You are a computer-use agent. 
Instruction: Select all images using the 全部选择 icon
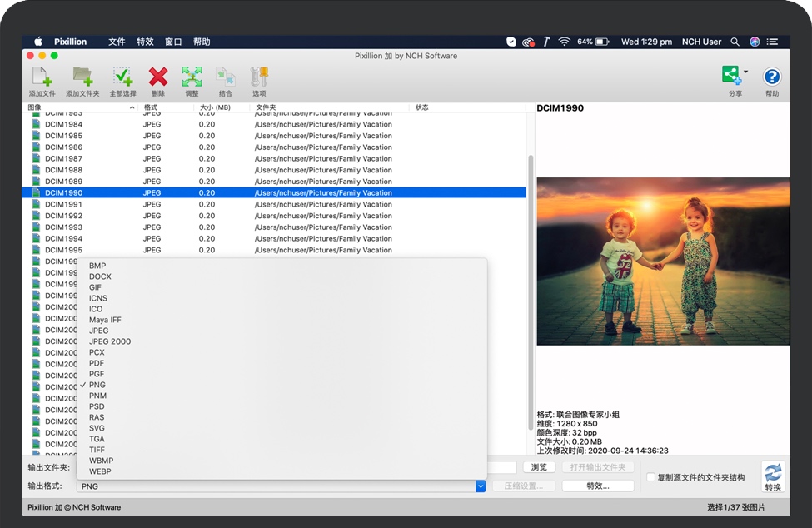123,79
